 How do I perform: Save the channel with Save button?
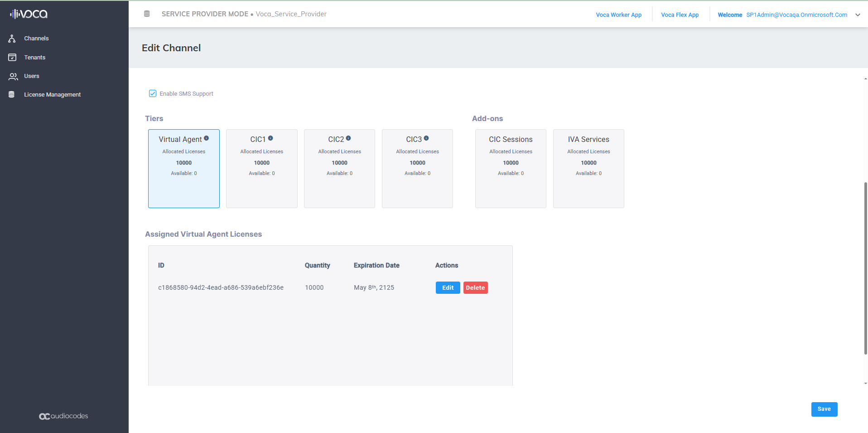coord(824,409)
